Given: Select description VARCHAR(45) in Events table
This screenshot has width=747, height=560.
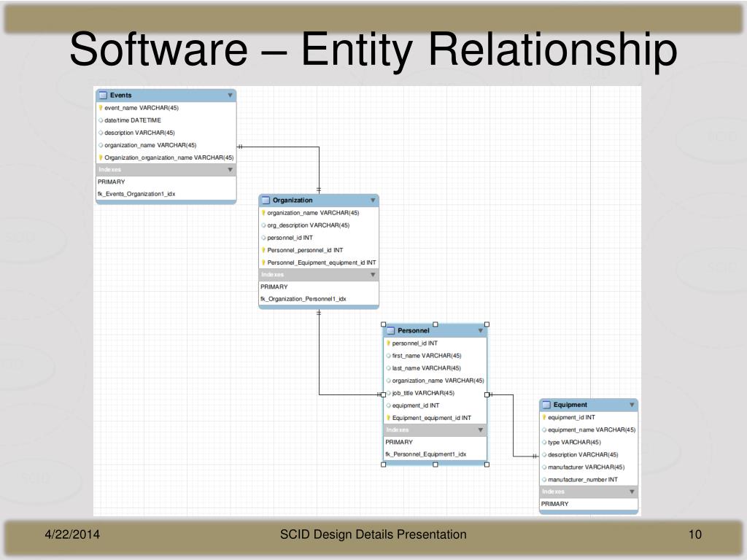Looking at the screenshot, I should tap(139, 133).
